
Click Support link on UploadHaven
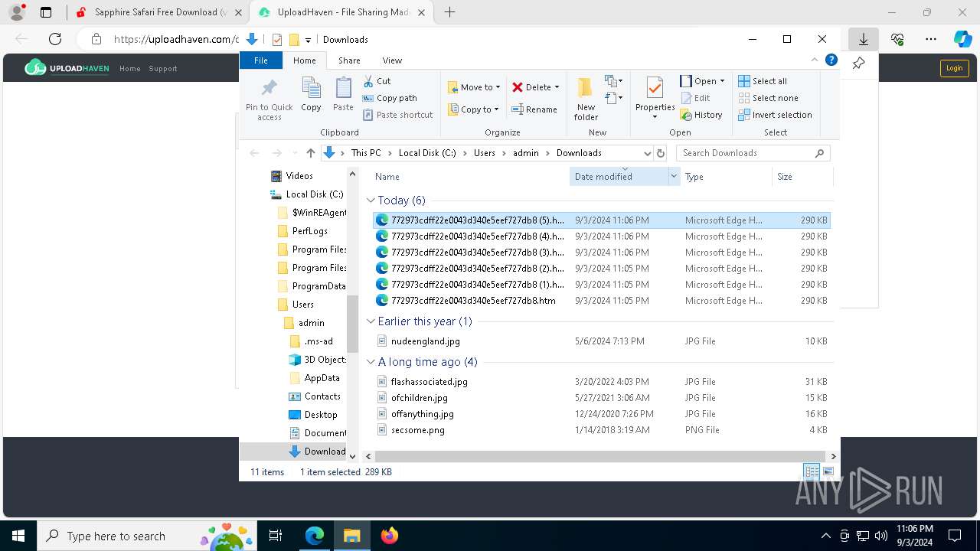163,69
